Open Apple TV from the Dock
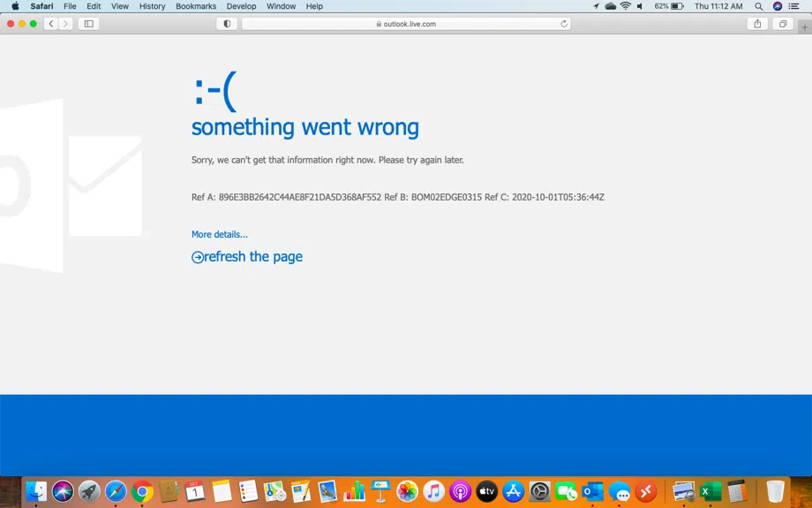 tap(486, 491)
